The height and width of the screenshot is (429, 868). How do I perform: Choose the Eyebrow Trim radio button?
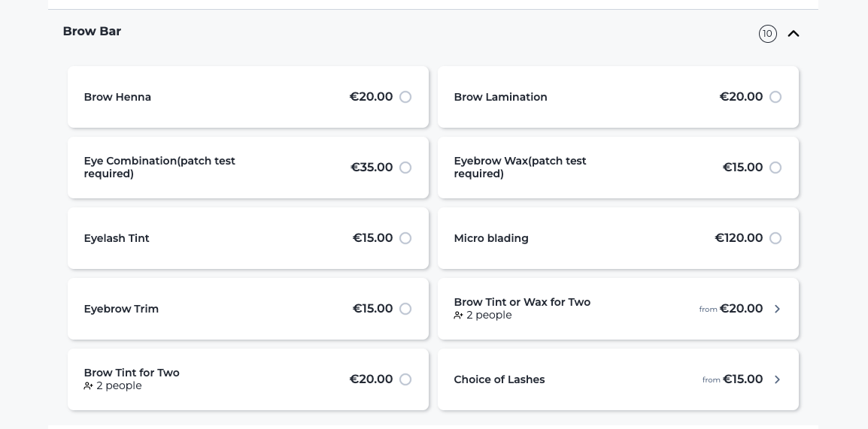pyautogui.click(x=405, y=309)
